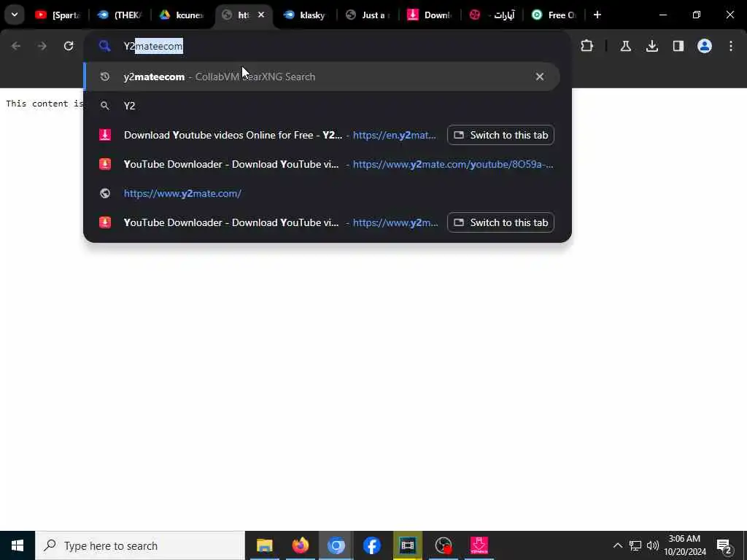Switch to the Aparat Persian tab
747x560 pixels.
pos(491,15)
